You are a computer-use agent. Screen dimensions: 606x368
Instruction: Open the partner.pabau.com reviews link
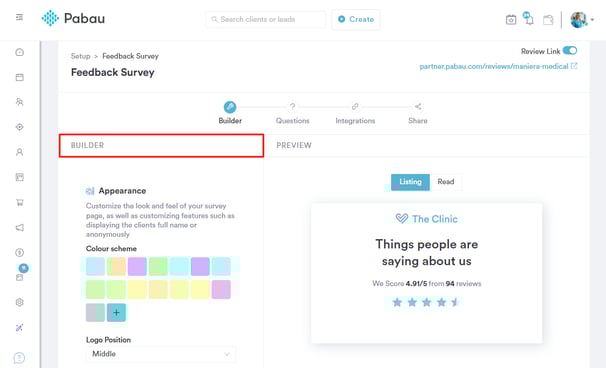point(498,66)
